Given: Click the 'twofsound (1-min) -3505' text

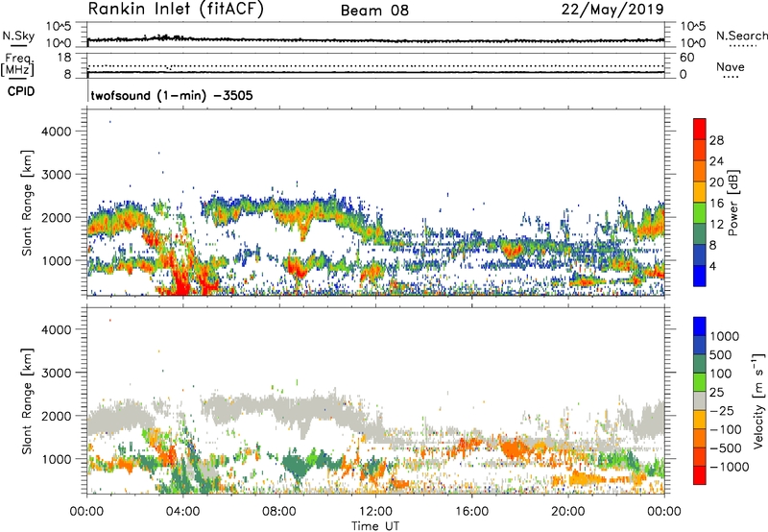Looking at the screenshot, I should point(172,95).
